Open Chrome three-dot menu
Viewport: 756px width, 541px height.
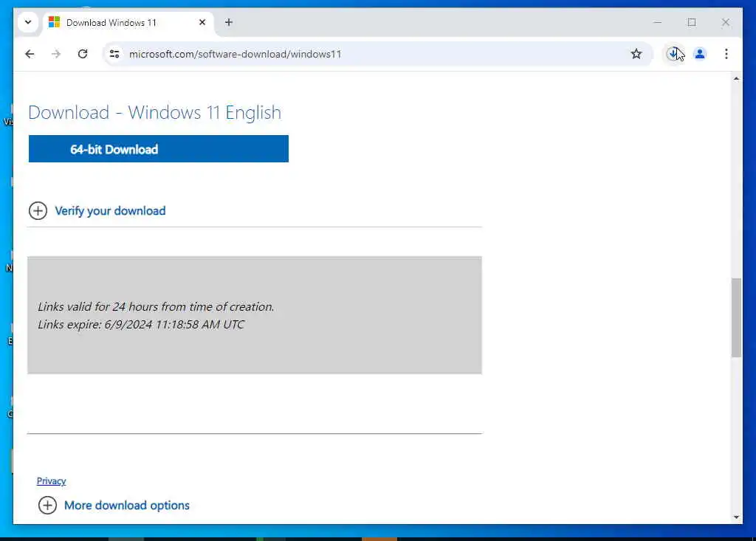(x=726, y=54)
